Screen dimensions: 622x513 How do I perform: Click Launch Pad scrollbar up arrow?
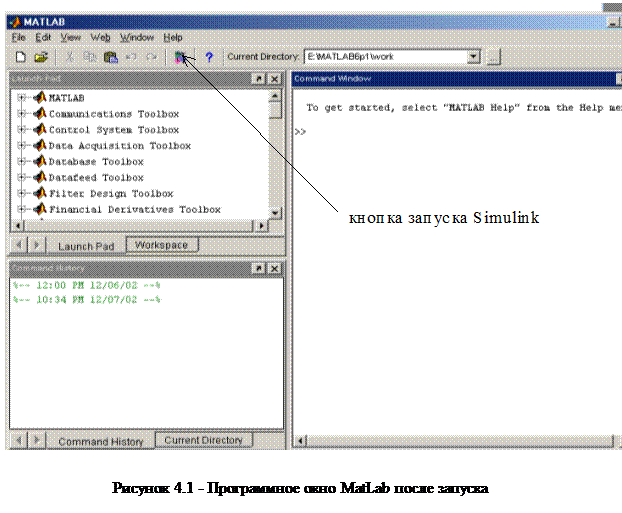[x=275, y=96]
